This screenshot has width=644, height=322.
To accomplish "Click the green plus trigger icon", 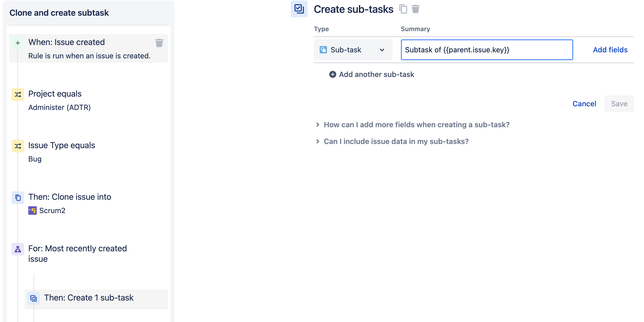I will point(18,43).
